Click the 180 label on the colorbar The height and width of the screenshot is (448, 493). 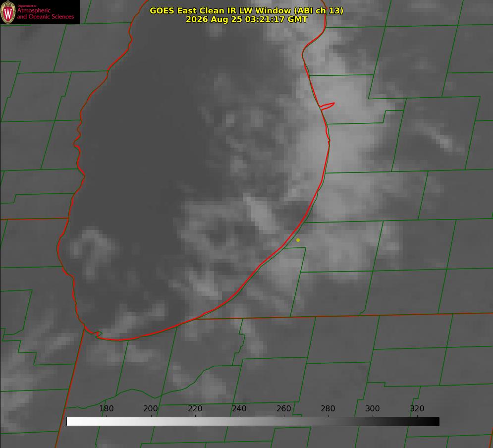(106, 408)
